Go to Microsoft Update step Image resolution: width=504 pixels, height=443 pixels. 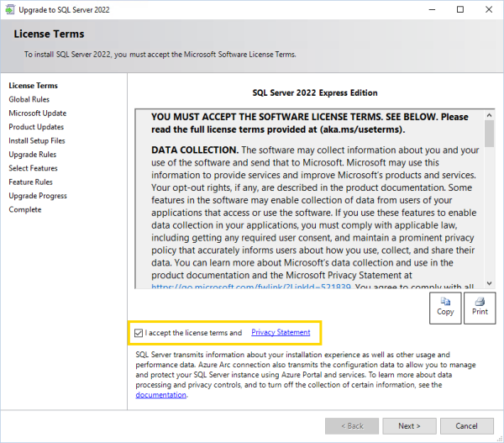pyautogui.click(x=37, y=113)
